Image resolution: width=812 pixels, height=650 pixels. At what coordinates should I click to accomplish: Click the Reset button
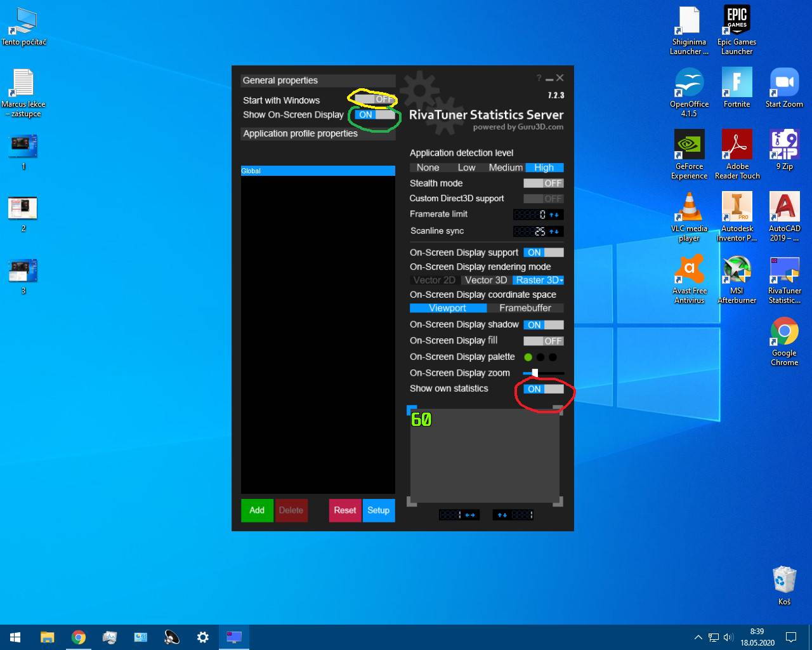click(x=345, y=510)
